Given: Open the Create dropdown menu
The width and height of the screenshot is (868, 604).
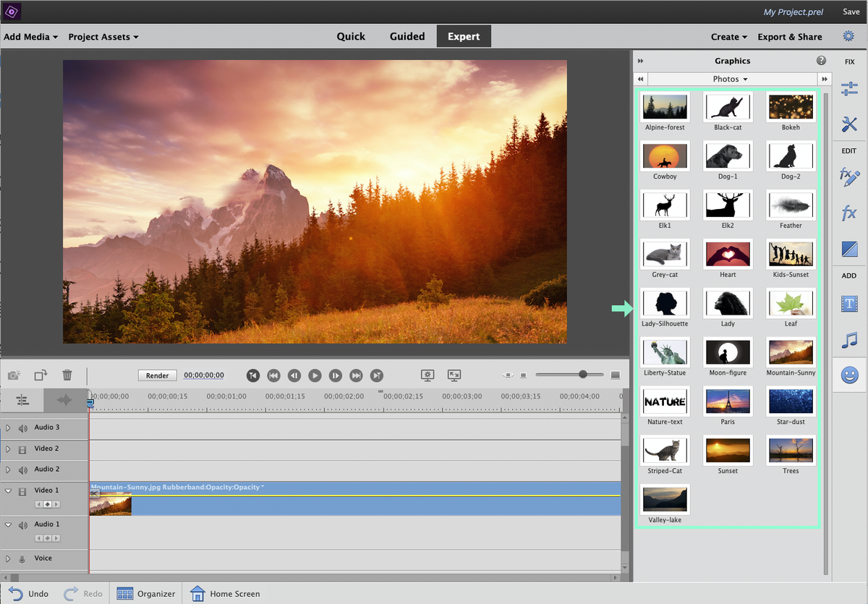Looking at the screenshot, I should point(729,37).
